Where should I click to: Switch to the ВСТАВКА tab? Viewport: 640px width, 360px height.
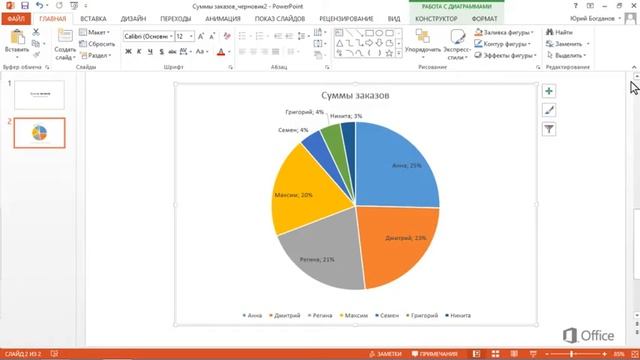pyautogui.click(x=93, y=19)
